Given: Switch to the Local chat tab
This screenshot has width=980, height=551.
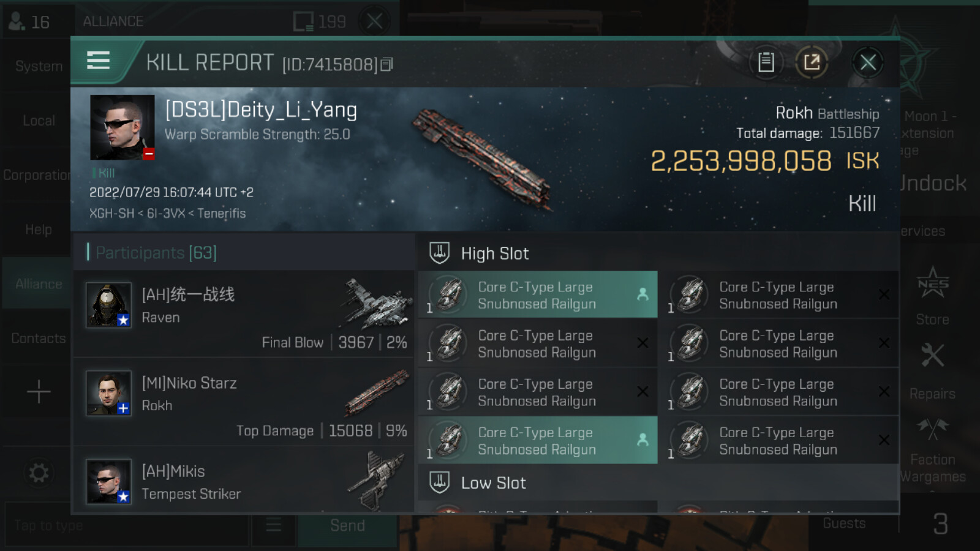Looking at the screenshot, I should [38, 121].
